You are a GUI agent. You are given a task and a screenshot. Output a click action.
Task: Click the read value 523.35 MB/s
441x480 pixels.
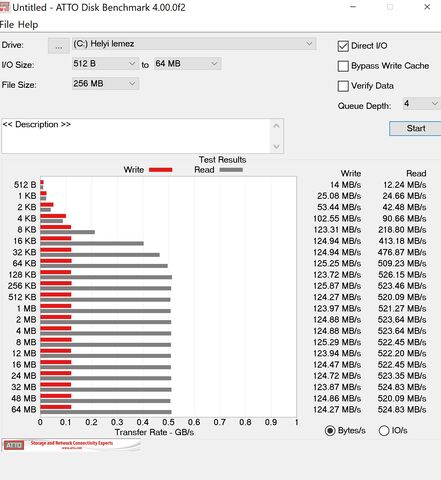point(402,376)
